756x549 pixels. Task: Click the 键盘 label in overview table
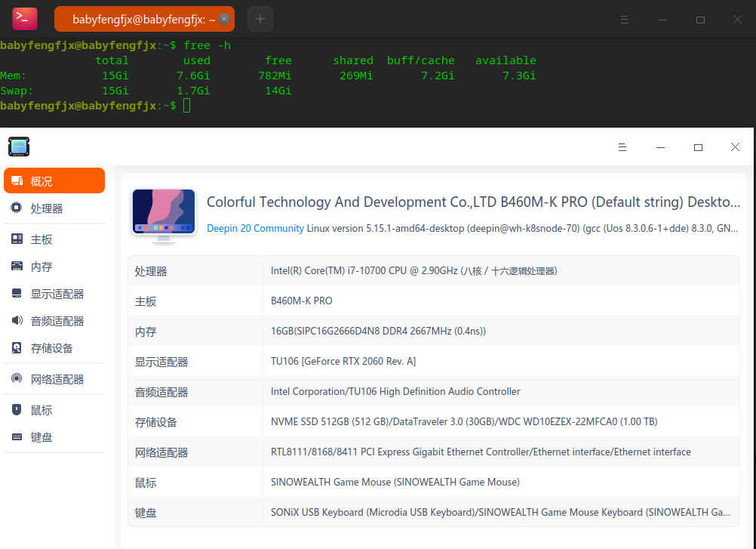tap(146, 513)
